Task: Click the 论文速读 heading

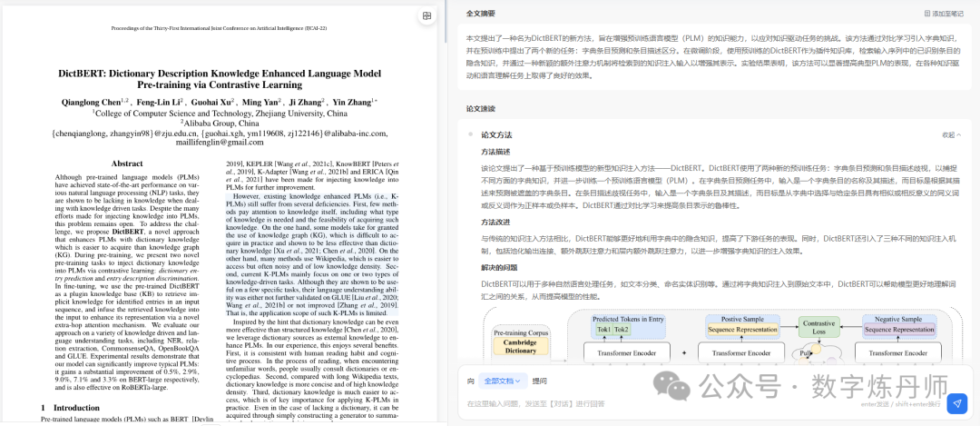Action: pos(481,108)
